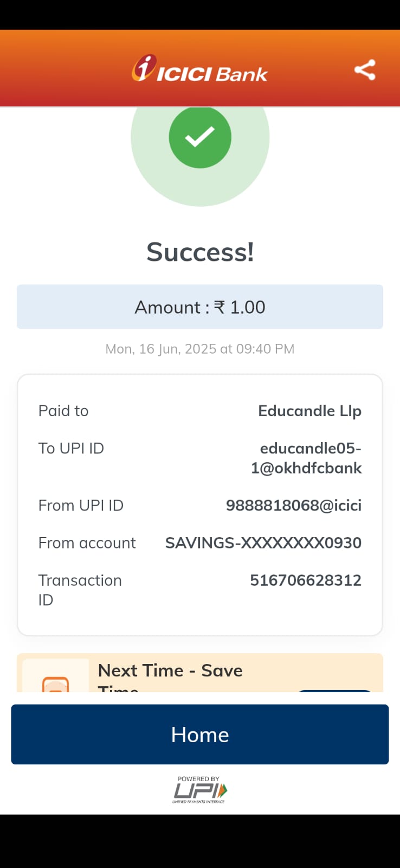Image resolution: width=400 pixels, height=868 pixels.
Task: Click the SAVINGS-XXXXXXXX0930 account number
Action: click(263, 543)
